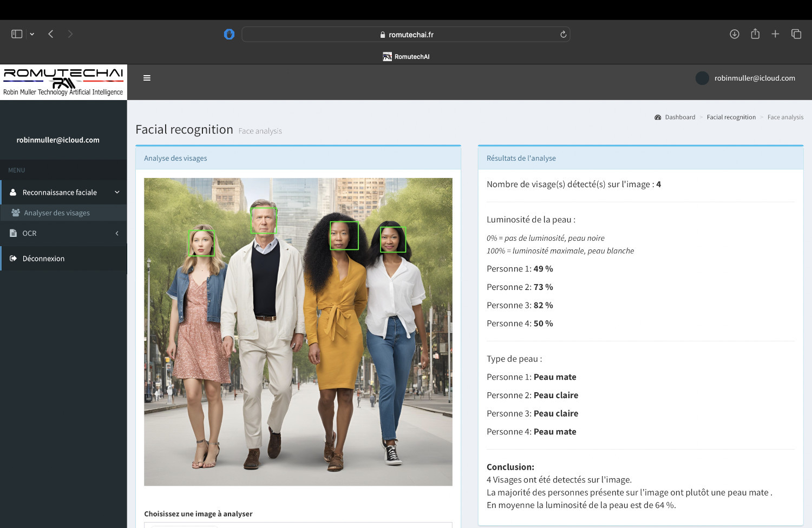Click the romutechai.fr address bar
This screenshot has height=528, width=812.
pyautogui.click(x=406, y=35)
